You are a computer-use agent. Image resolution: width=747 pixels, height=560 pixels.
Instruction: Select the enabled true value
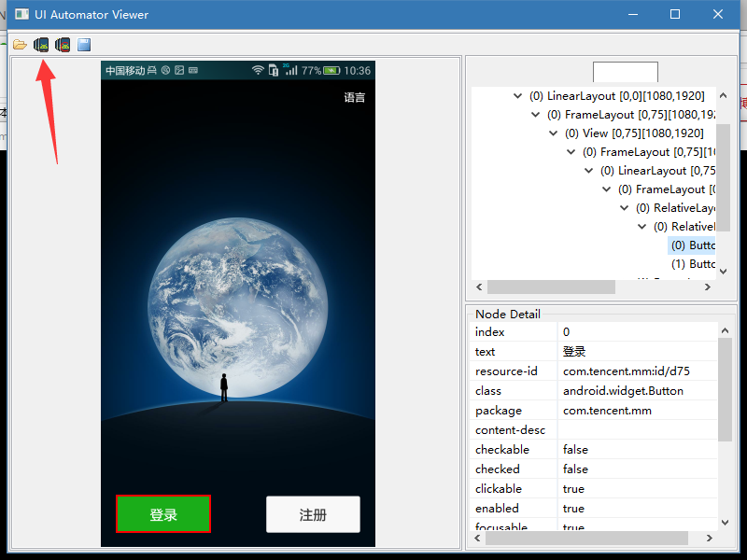click(x=638, y=508)
